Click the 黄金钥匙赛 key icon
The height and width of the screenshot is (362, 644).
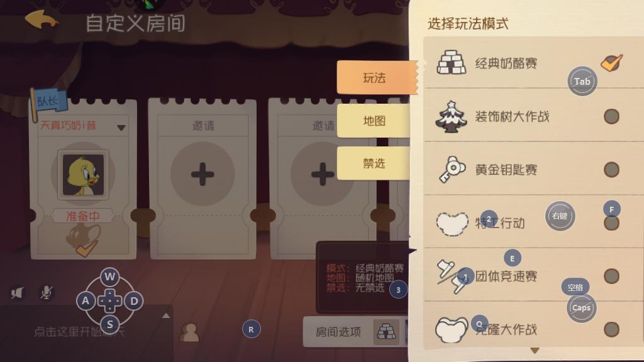point(452,169)
